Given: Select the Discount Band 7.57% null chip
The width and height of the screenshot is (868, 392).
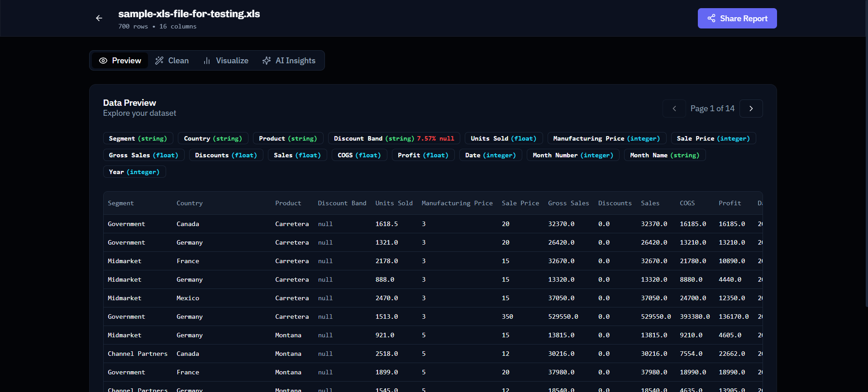Looking at the screenshot, I should coord(394,138).
